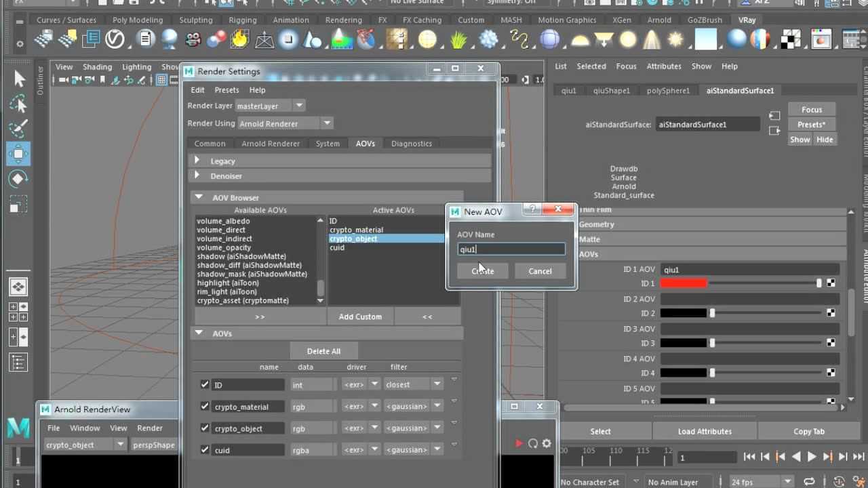Disable the cuid AOV checkbox
Viewport: 868px width, 488px height.
(205, 450)
